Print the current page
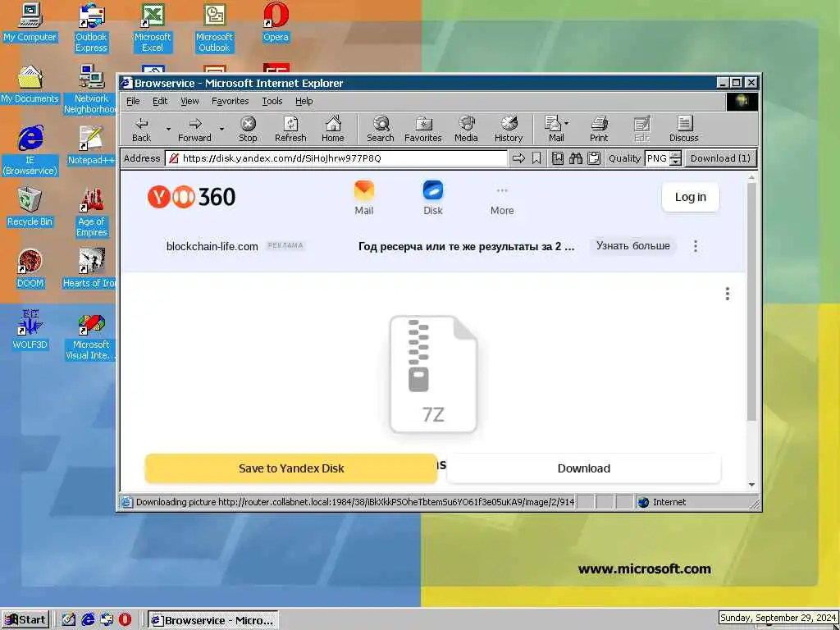The width and height of the screenshot is (840, 630). (x=599, y=130)
